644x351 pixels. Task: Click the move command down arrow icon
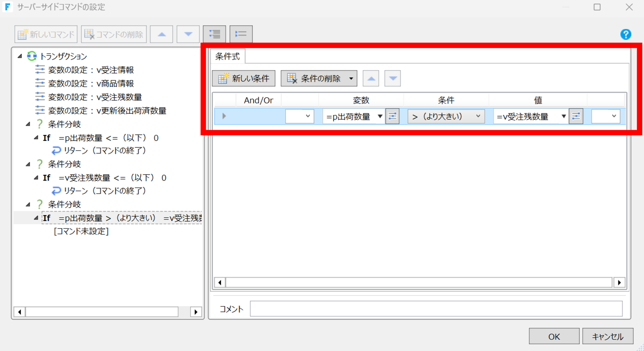(x=188, y=34)
